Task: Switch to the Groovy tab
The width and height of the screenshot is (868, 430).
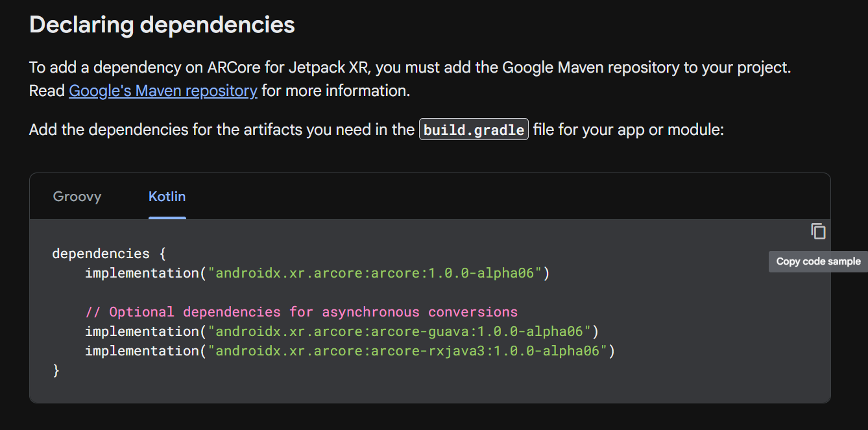Action: coord(77,197)
